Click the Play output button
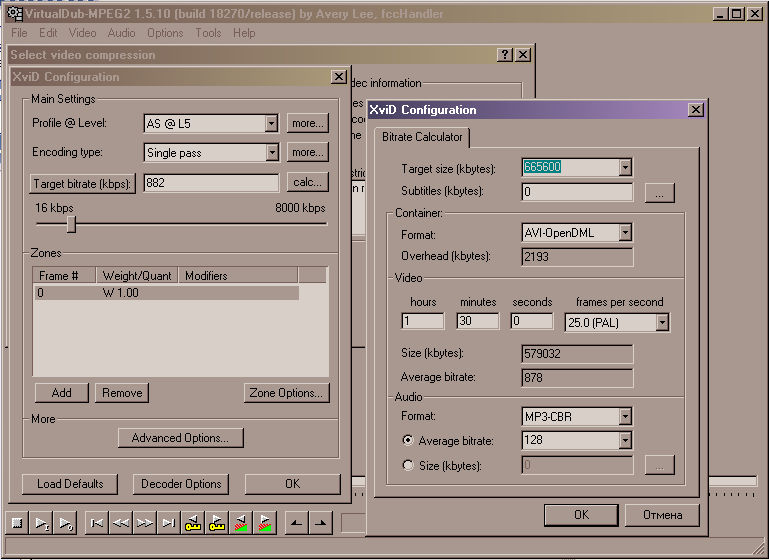769x560 pixels. pos(65,522)
